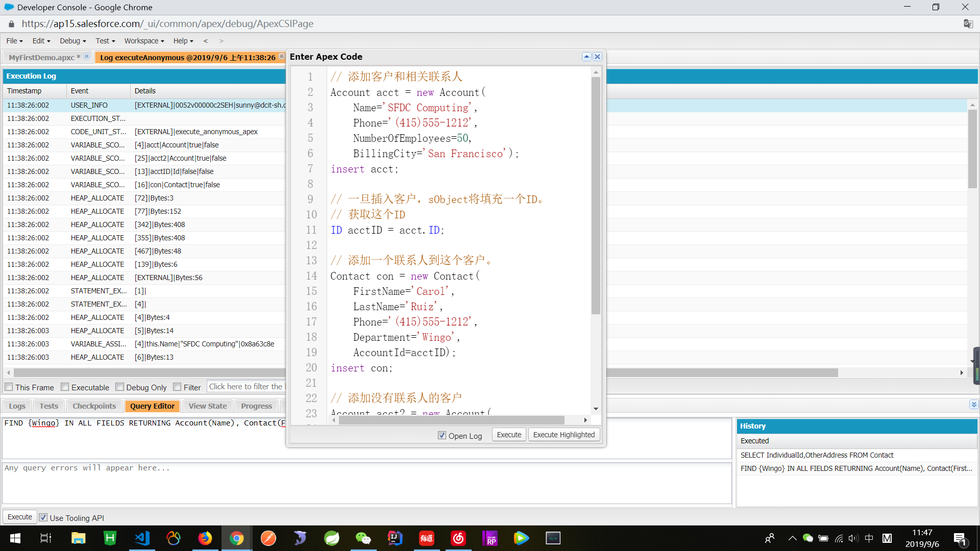Enable the This Frame checkbox
This screenshot has width=980, height=551.
click(9, 387)
